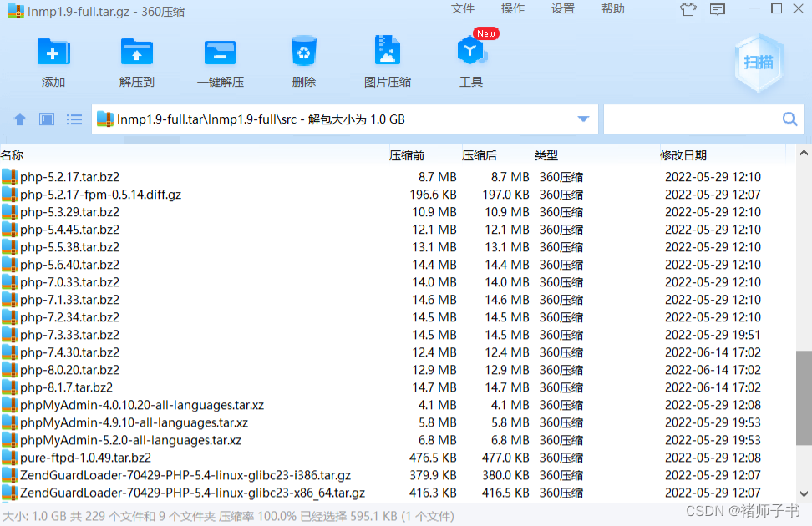812x526 pixels.
Task: Expand the address path dropdown arrow
Action: pyautogui.click(x=583, y=119)
